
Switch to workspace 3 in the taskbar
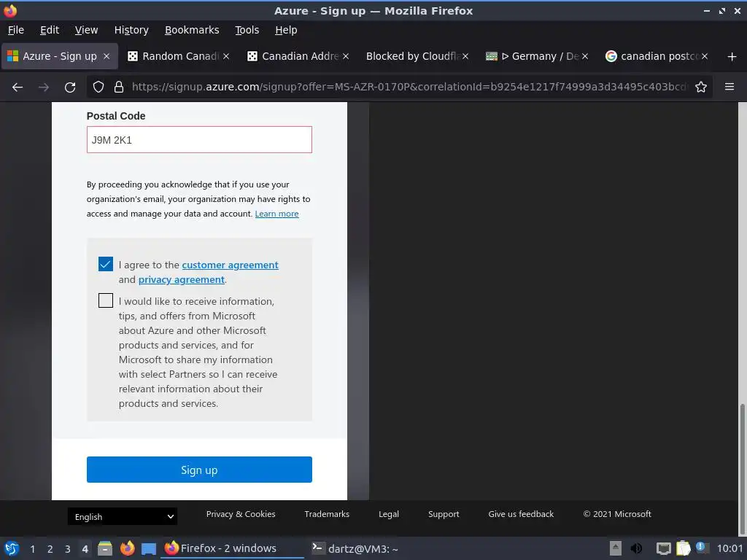pyautogui.click(x=68, y=549)
